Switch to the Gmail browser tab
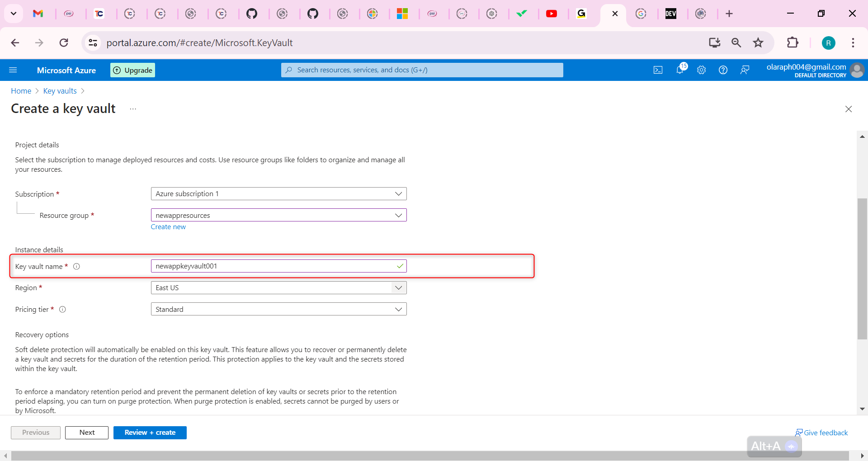This screenshot has width=868, height=461. (x=38, y=14)
